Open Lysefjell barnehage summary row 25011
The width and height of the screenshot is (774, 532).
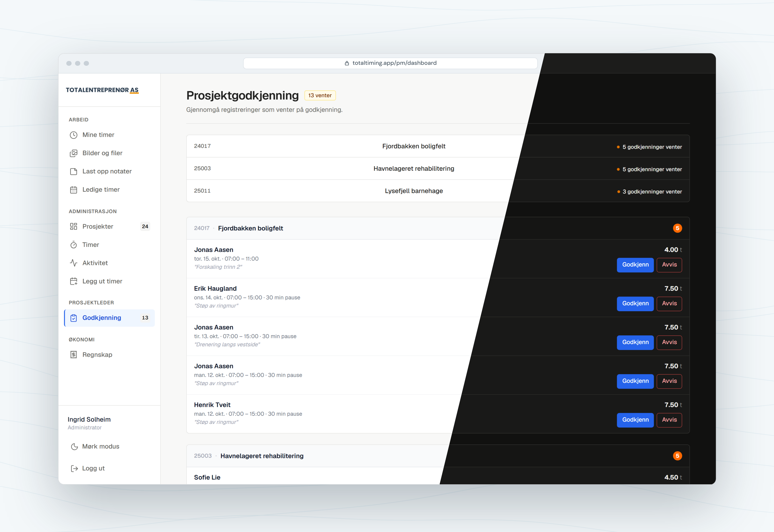point(438,191)
